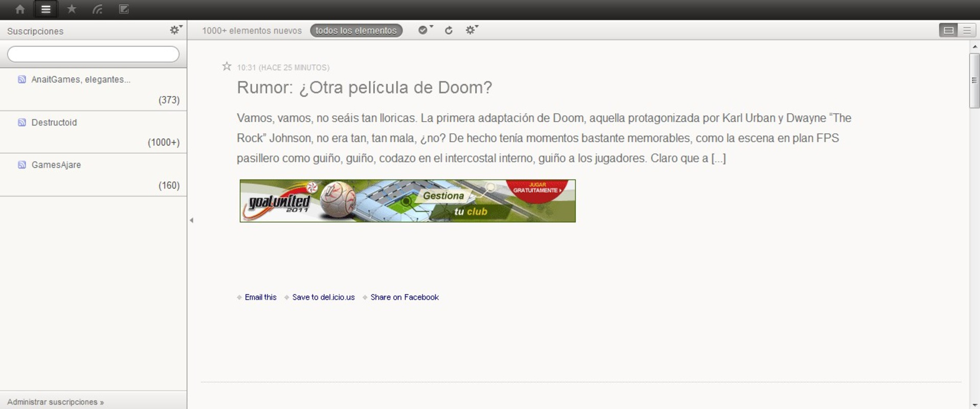Image resolution: width=980 pixels, height=409 pixels.
Task: Refresh the feed list
Action: [x=449, y=30]
